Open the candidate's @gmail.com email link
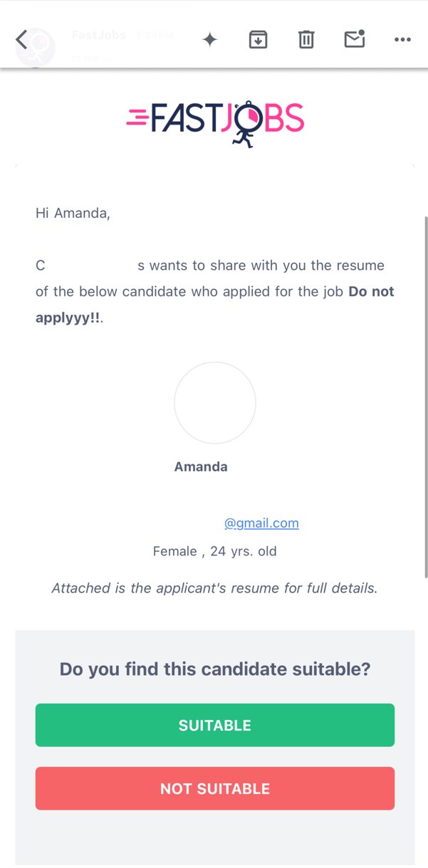 261,523
